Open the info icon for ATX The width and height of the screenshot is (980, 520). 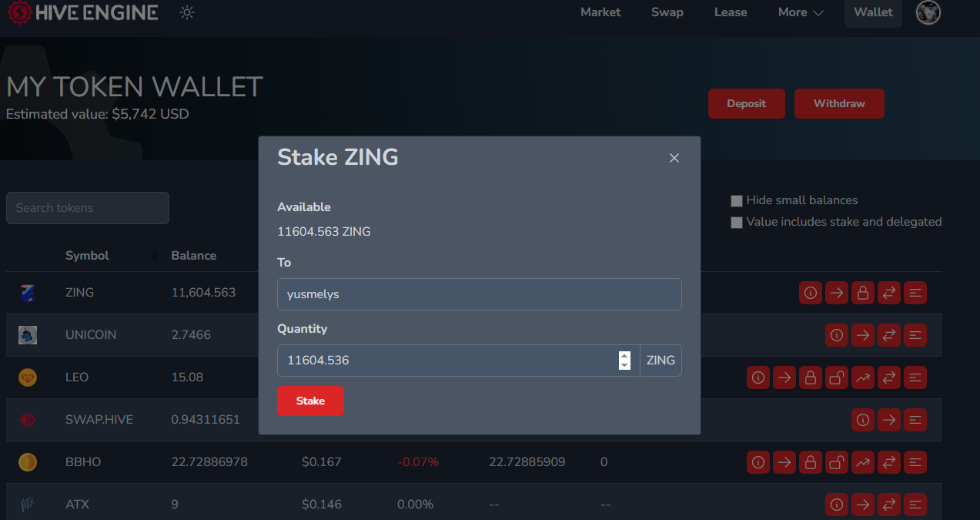tap(837, 505)
